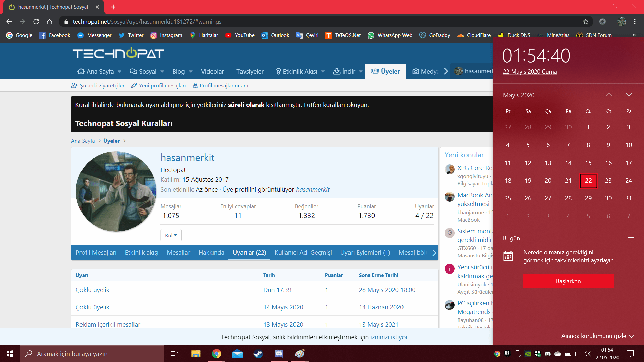Click the plus icon to add event
Image resolution: width=644 pixels, height=362 pixels.
click(x=631, y=238)
